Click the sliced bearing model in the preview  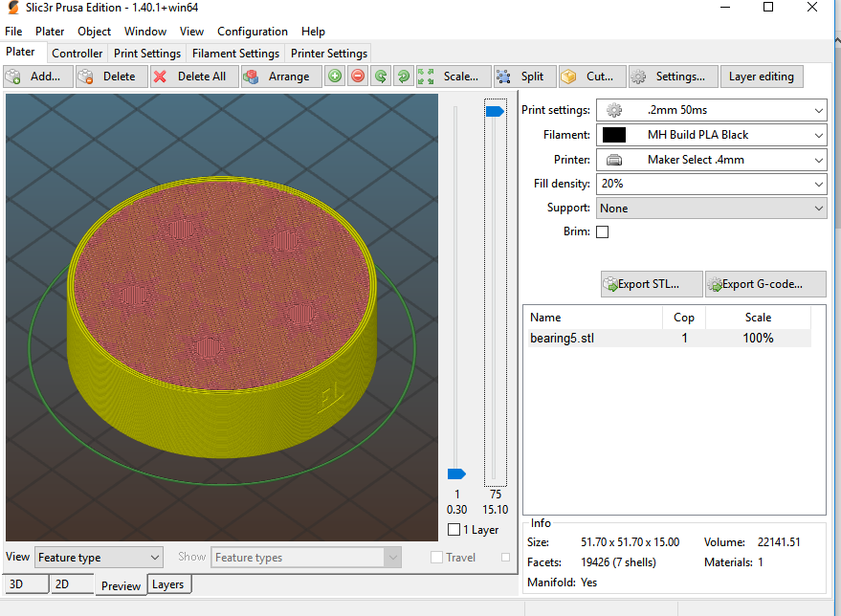(222, 319)
